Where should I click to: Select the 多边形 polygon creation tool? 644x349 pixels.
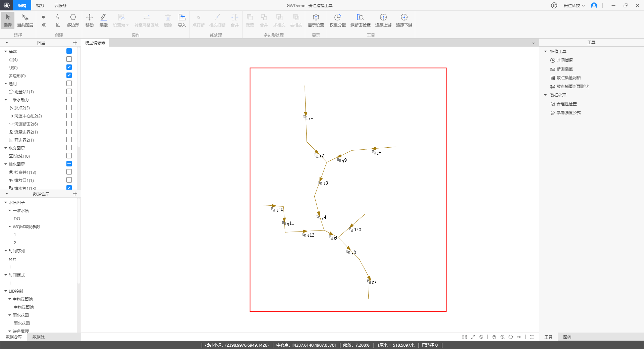pyautogui.click(x=73, y=20)
